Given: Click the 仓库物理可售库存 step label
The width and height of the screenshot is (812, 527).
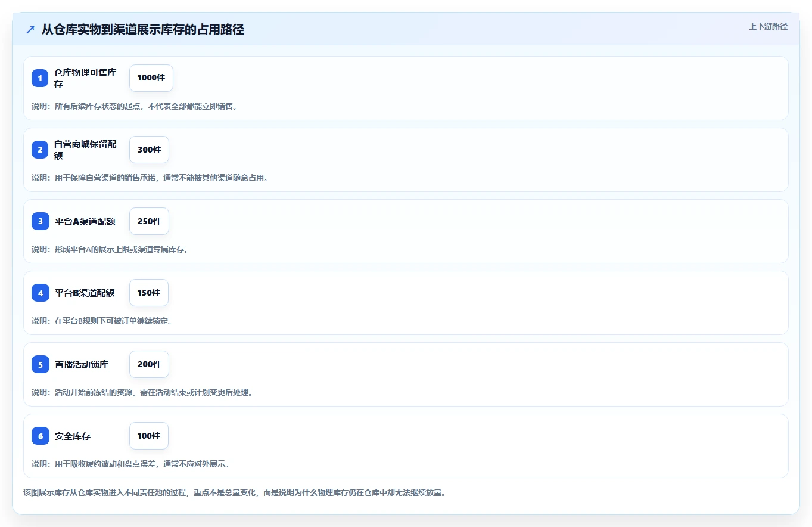Looking at the screenshot, I should coord(85,78).
